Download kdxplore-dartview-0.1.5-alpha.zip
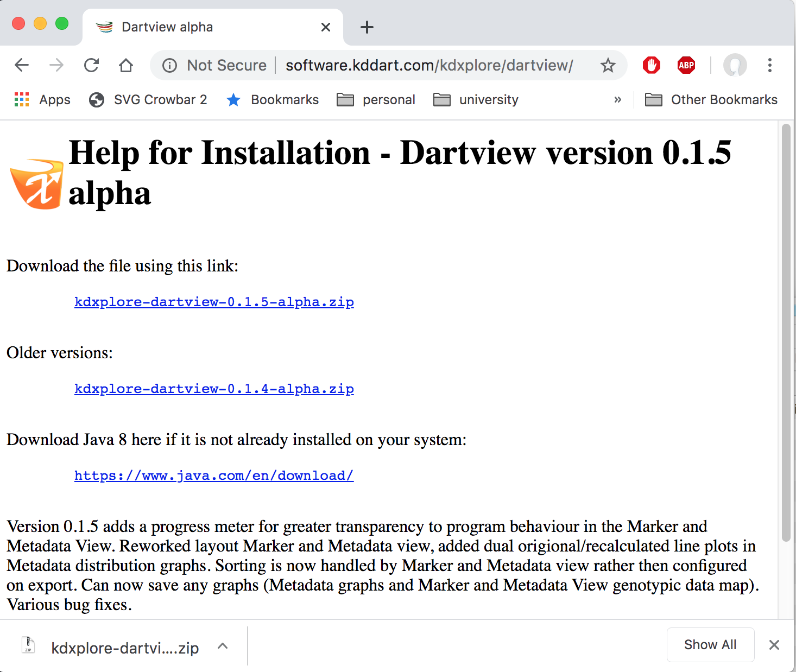This screenshot has height=672, width=796. tap(214, 302)
